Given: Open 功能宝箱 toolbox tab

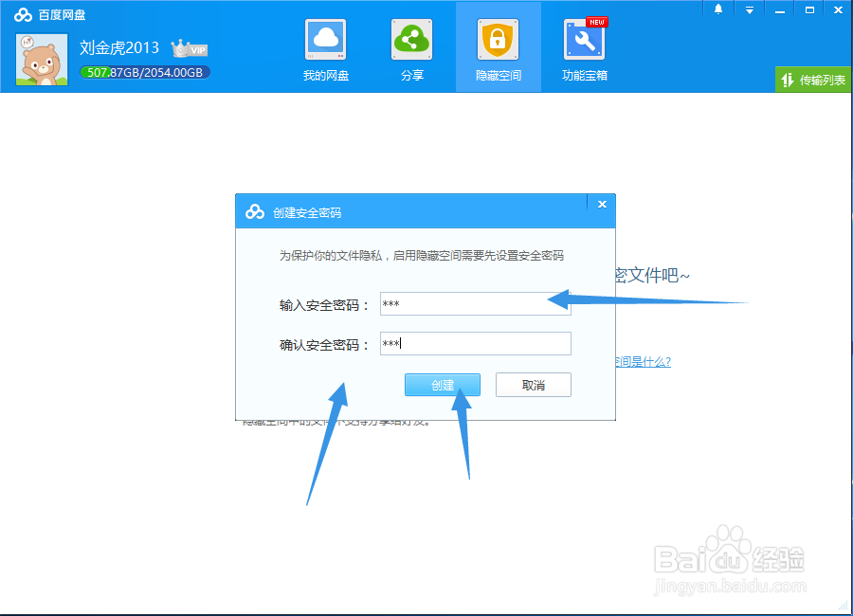Looking at the screenshot, I should (x=585, y=50).
